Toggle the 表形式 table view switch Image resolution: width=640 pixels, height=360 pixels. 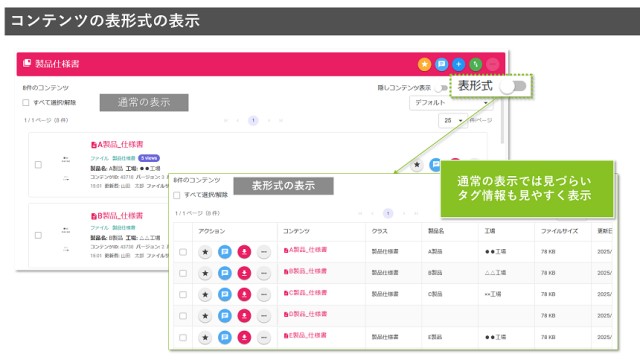pos(513,86)
